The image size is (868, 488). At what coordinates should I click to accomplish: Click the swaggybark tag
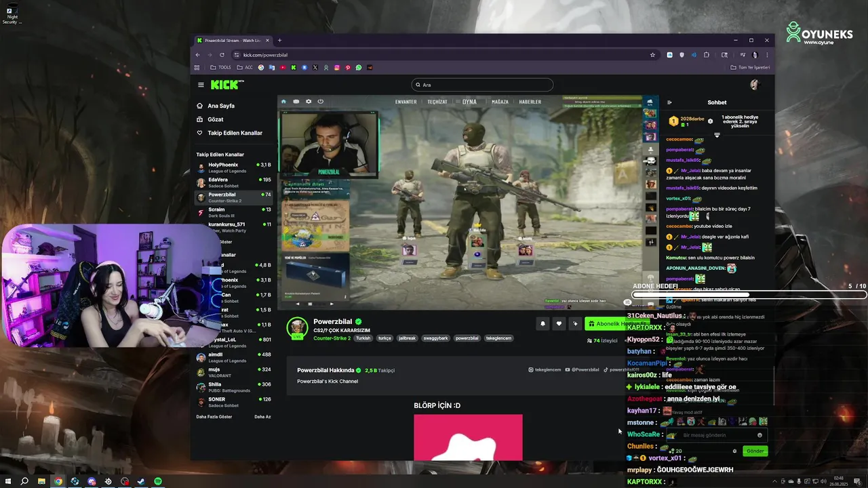(x=435, y=338)
